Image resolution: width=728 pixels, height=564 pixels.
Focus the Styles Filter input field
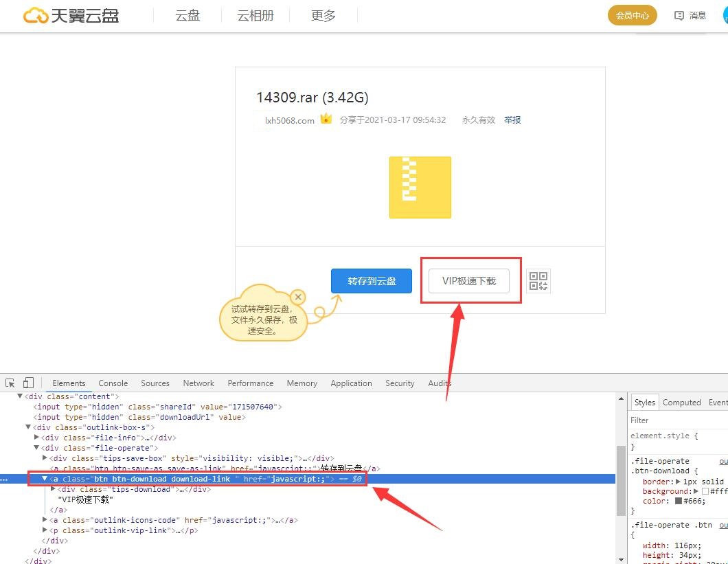[x=678, y=420]
